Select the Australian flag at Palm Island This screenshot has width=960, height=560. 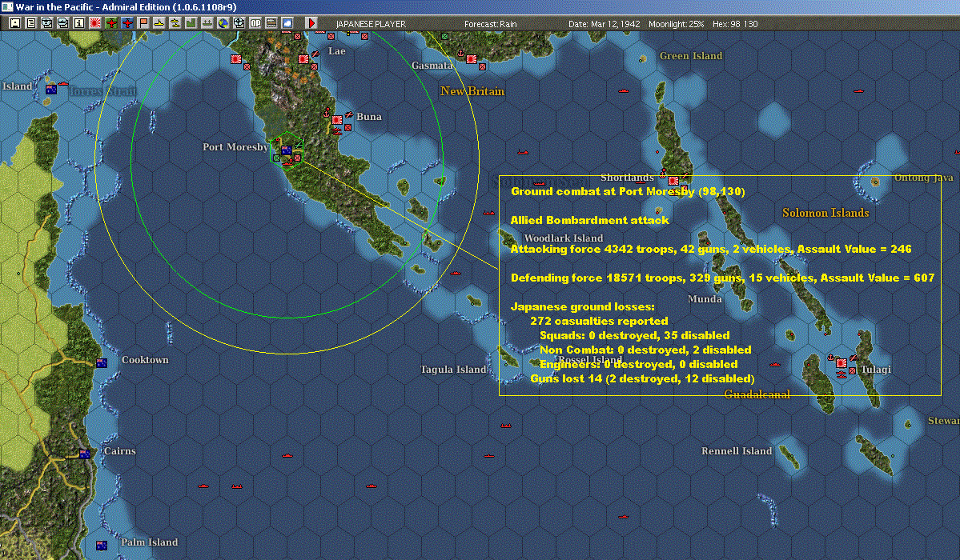(102, 546)
